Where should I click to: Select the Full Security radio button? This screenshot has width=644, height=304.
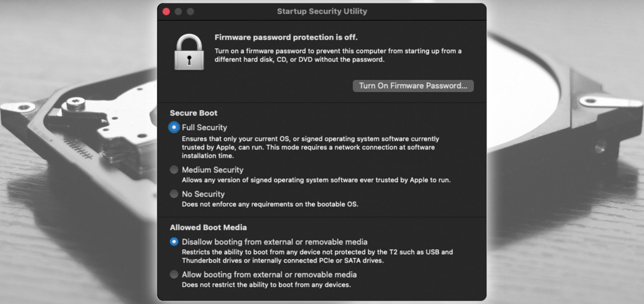coord(173,127)
